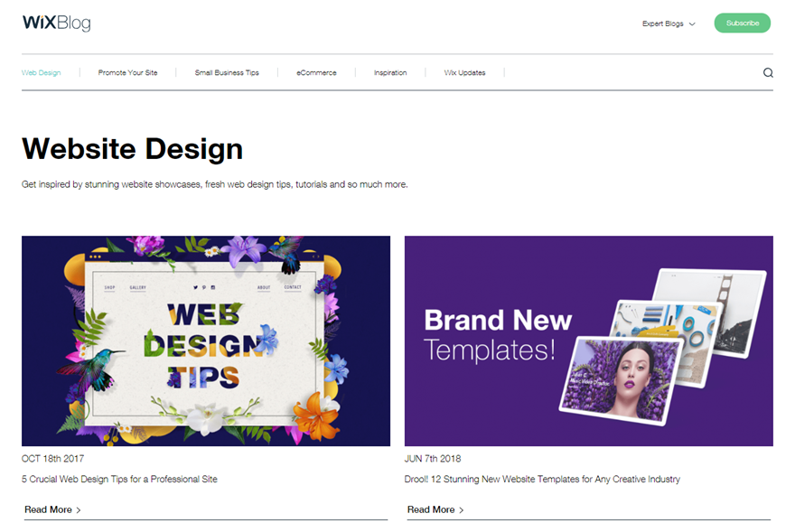
Task: Go to Small Business Tips category
Action: [227, 72]
